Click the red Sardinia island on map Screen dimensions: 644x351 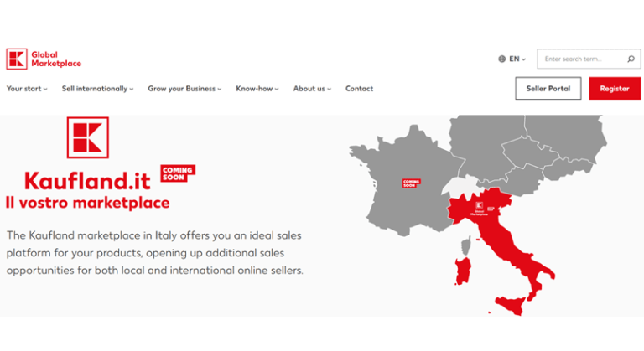(464, 271)
